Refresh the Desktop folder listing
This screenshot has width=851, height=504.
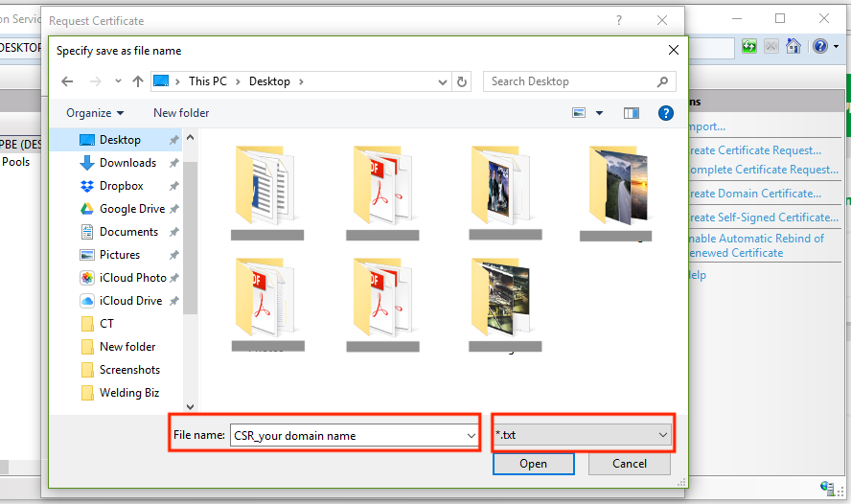(x=462, y=81)
